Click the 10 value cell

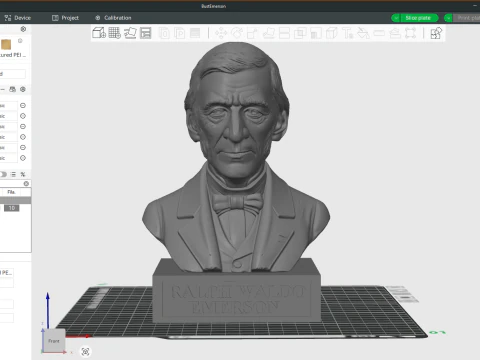point(12,208)
